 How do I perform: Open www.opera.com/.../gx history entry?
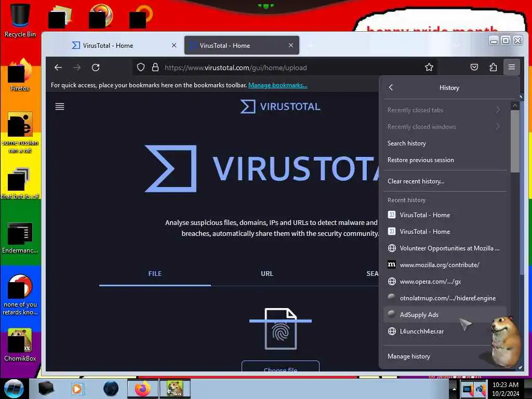(x=444, y=281)
